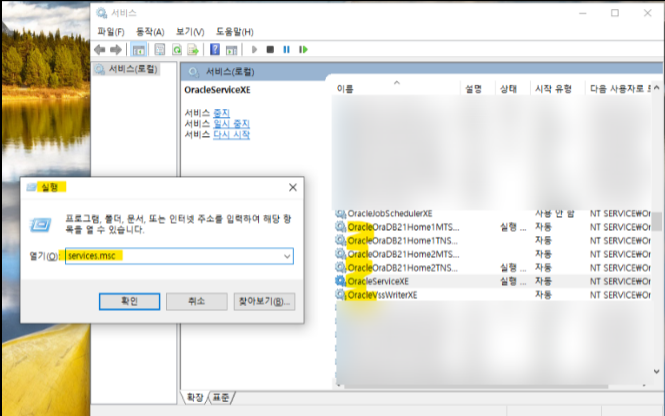Toggle the console tree show/hide icon

click(x=138, y=50)
